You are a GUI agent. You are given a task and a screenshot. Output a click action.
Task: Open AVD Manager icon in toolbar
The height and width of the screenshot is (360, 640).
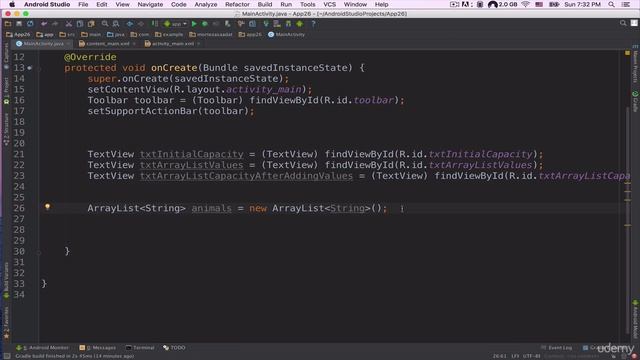pyautogui.click(x=277, y=24)
